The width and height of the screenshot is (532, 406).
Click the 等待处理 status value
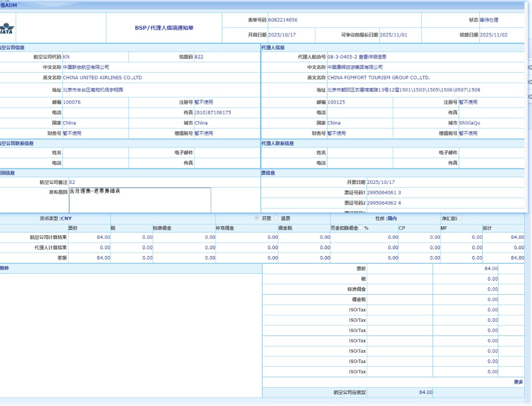coord(489,20)
